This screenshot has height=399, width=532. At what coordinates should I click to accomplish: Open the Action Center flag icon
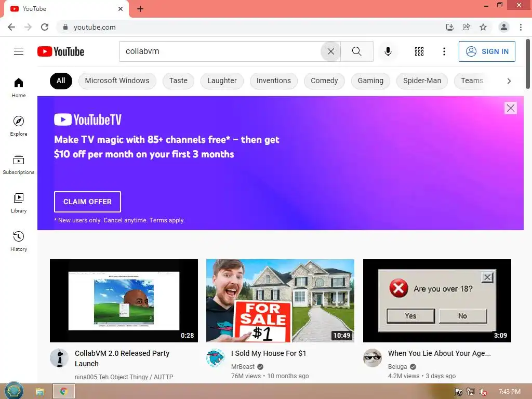[x=458, y=392]
